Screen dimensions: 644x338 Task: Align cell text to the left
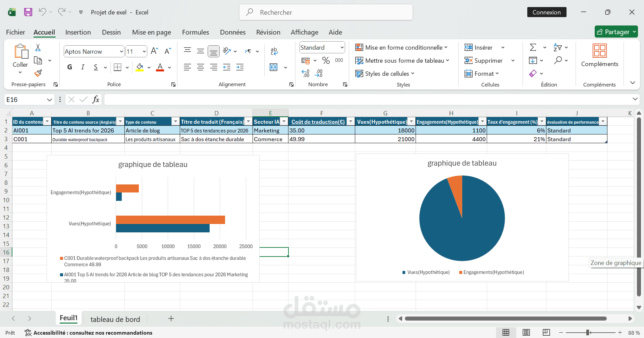(x=187, y=67)
